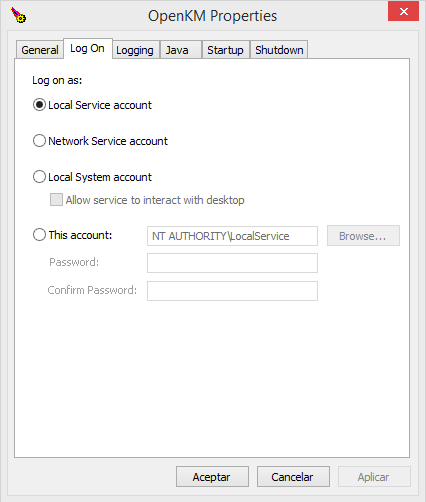
Task: Select Local System account option
Action: [39, 177]
